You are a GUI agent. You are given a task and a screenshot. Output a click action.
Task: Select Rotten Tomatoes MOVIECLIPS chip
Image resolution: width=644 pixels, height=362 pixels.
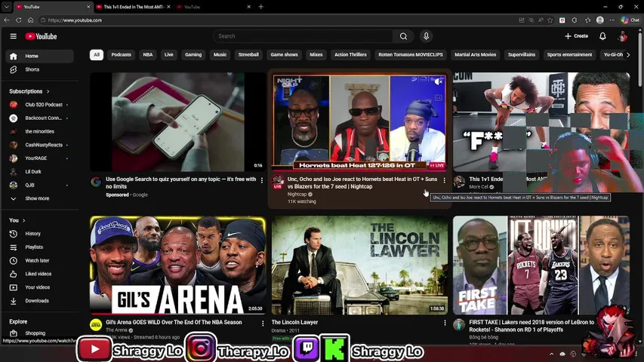click(411, 54)
